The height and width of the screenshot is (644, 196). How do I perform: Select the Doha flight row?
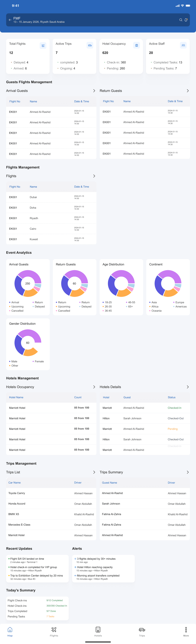point(51,207)
